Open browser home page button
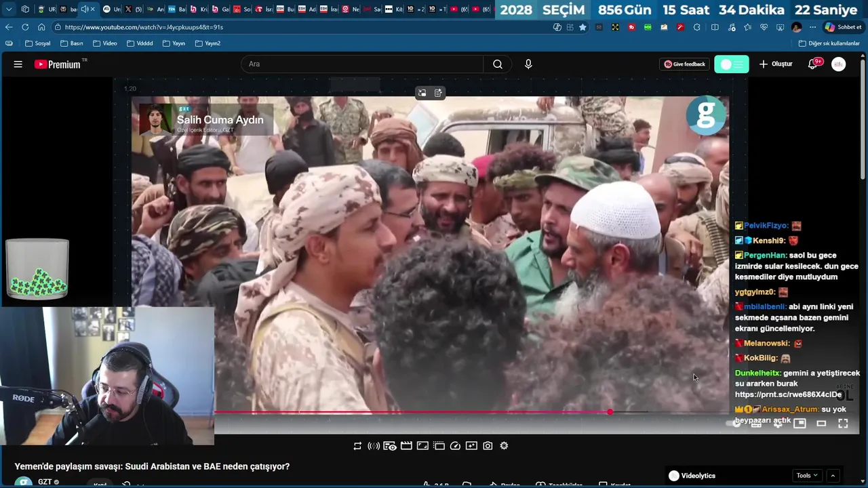This screenshot has height=488, width=868. [41, 27]
